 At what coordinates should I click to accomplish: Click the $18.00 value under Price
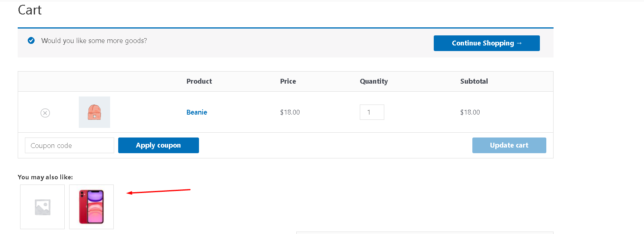coord(290,112)
